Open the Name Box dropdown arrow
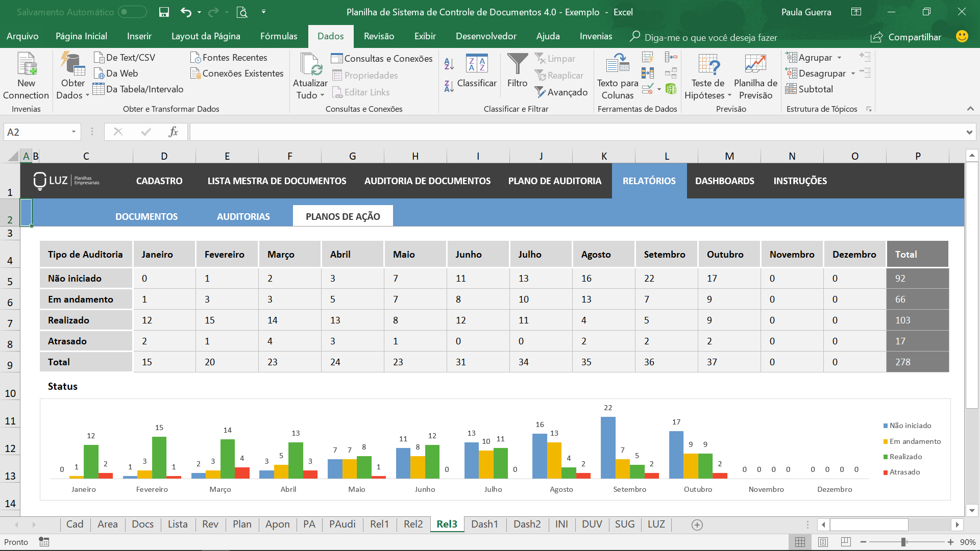 point(73,132)
